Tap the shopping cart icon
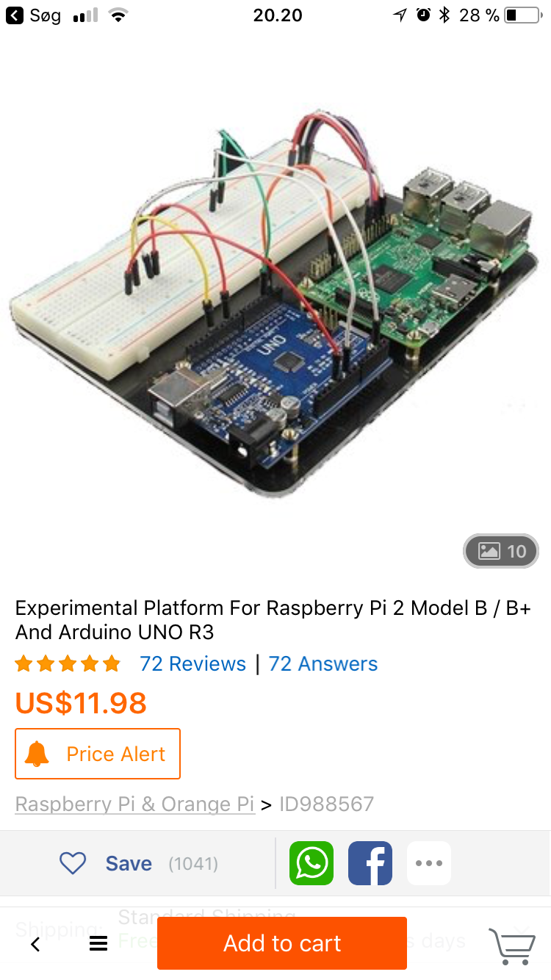This screenshot has height=980, width=551. point(512,945)
